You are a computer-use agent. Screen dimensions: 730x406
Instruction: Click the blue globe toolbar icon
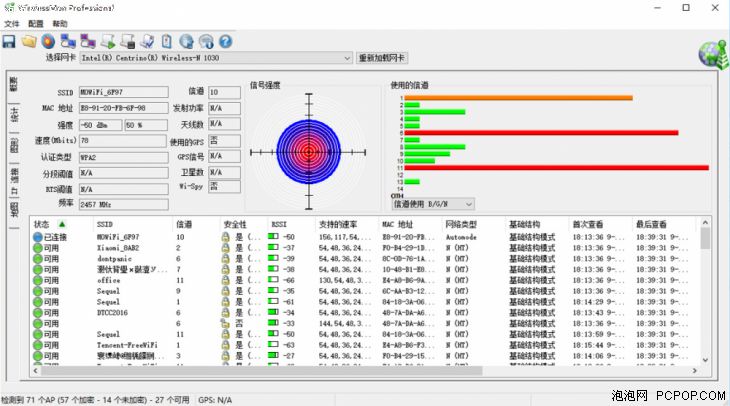tap(186, 41)
